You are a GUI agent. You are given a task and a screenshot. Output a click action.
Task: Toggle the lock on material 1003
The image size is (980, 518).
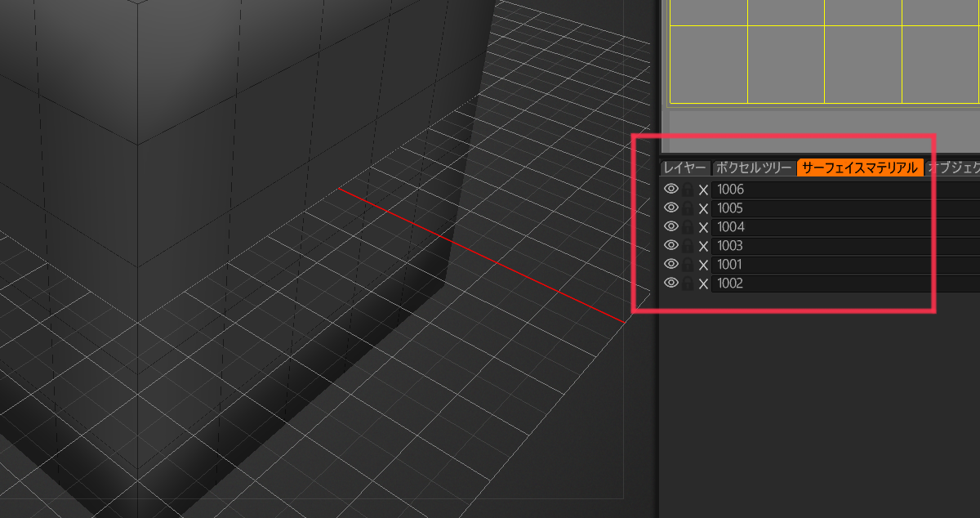688,246
